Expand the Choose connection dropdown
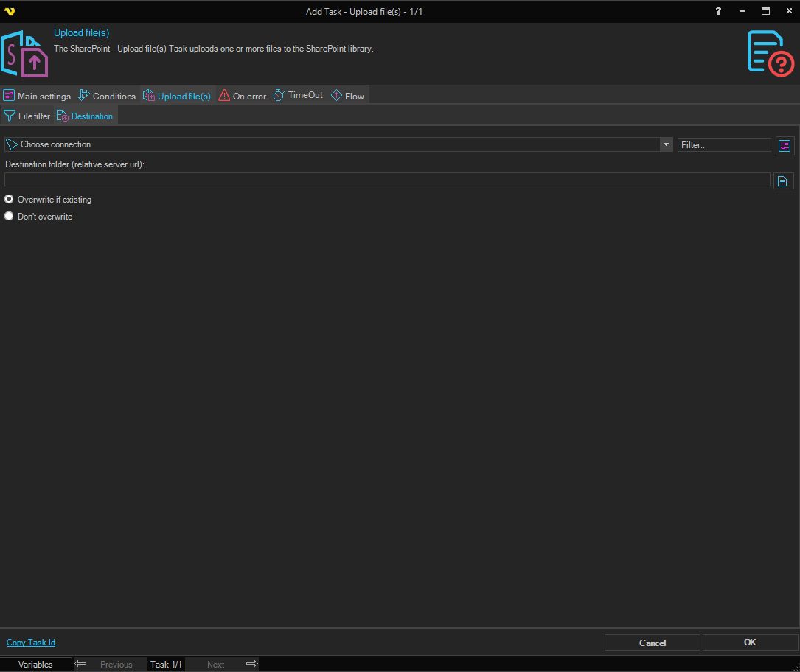This screenshot has width=800, height=672. 666,145
